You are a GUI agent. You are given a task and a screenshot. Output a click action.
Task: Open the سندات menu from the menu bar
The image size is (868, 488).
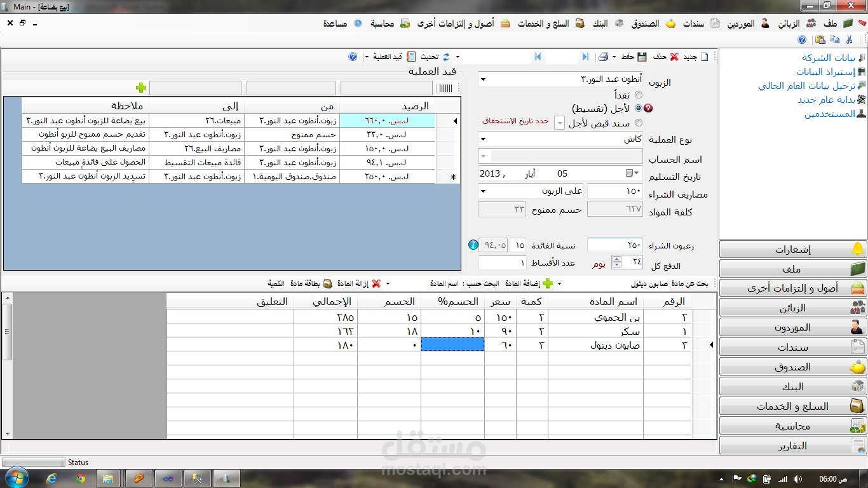click(694, 22)
